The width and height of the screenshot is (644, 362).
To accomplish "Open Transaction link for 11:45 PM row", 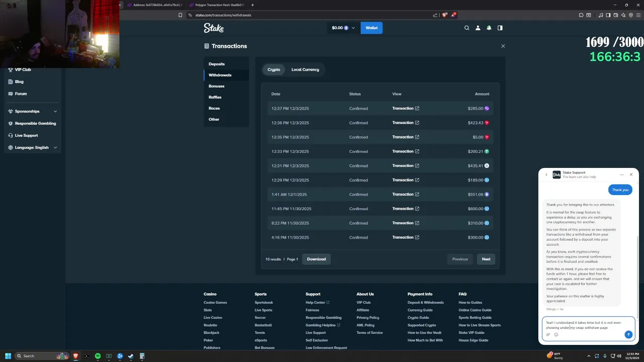I will (x=406, y=209).
